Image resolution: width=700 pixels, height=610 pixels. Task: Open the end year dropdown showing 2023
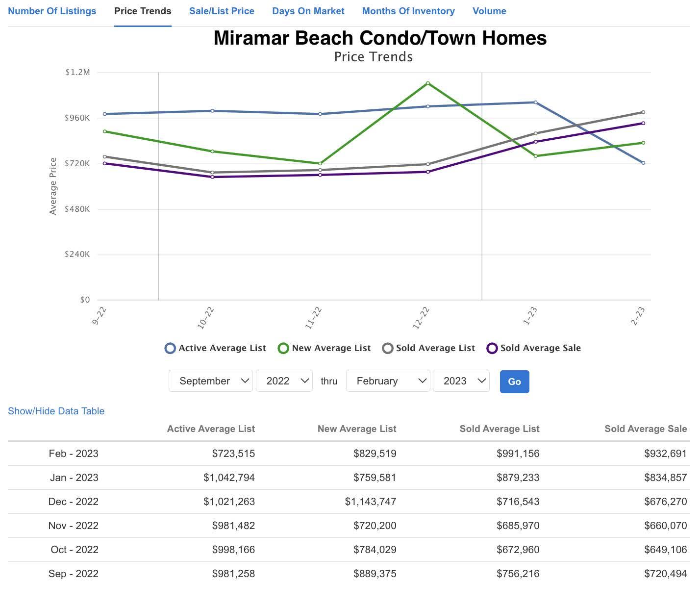(x=461, y=381)
